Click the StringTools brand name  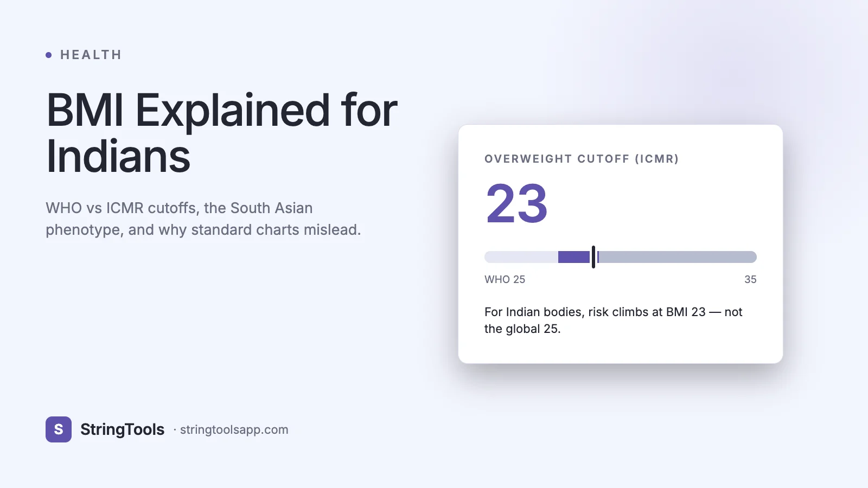122,429
